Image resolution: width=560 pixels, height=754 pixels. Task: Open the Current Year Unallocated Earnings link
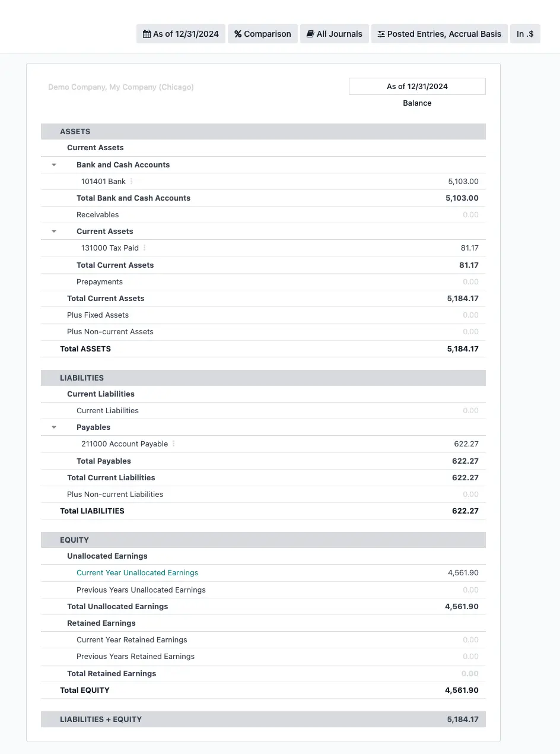(137, 573)
